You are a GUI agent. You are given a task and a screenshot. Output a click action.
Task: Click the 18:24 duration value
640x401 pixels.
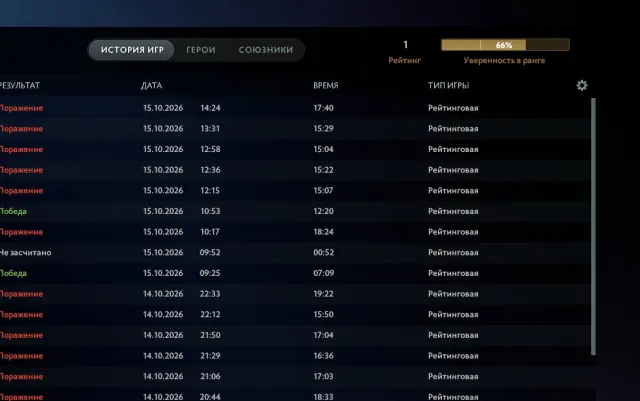pyautogui.click(x=323, y=232)
